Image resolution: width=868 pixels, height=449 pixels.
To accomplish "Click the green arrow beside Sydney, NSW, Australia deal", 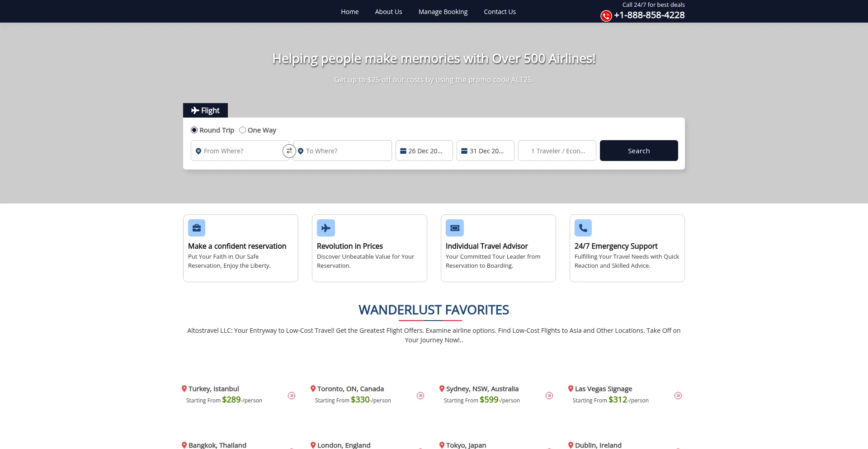I will pos(549,395).
